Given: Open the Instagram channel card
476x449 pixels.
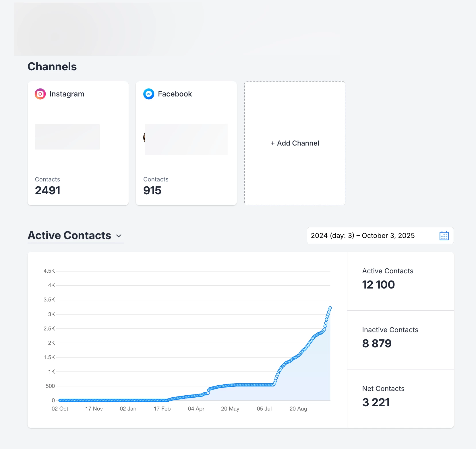Looking at the screenshot, I should [78, 143].
